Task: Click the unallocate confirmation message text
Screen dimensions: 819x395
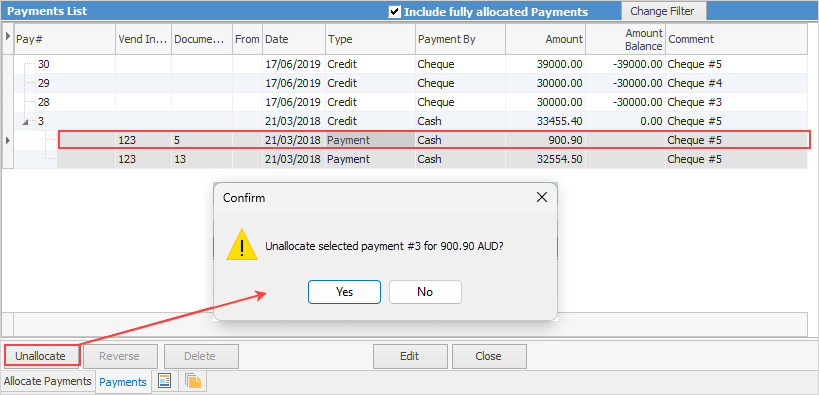Action: pyautogui.click(x=384, y=247)
